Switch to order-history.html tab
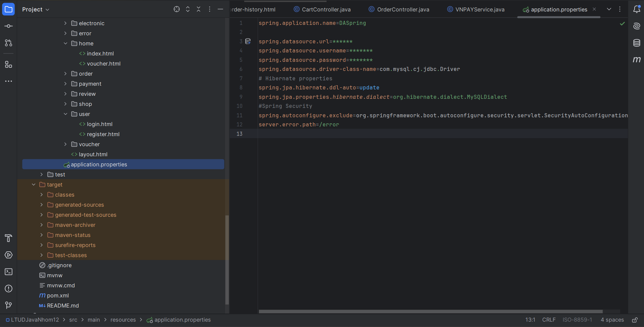This screenshot has height=327, width=644. (254, 9)
